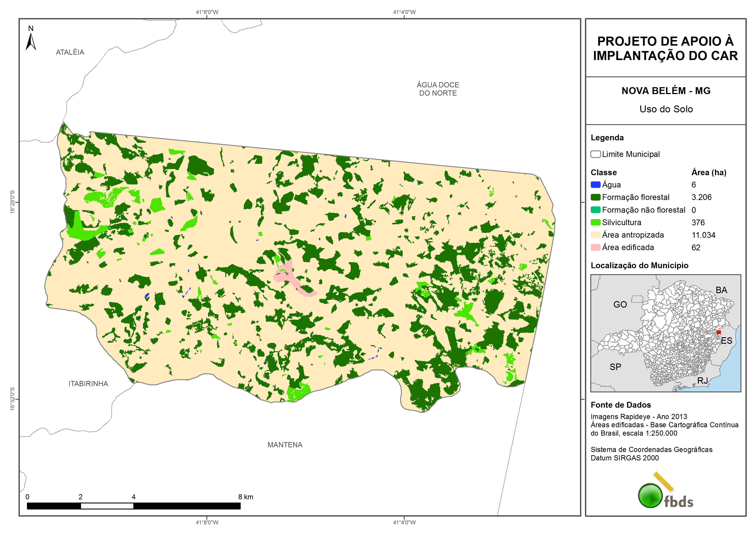Click the ITABIRINHA municipality label

tap(88, 384)
